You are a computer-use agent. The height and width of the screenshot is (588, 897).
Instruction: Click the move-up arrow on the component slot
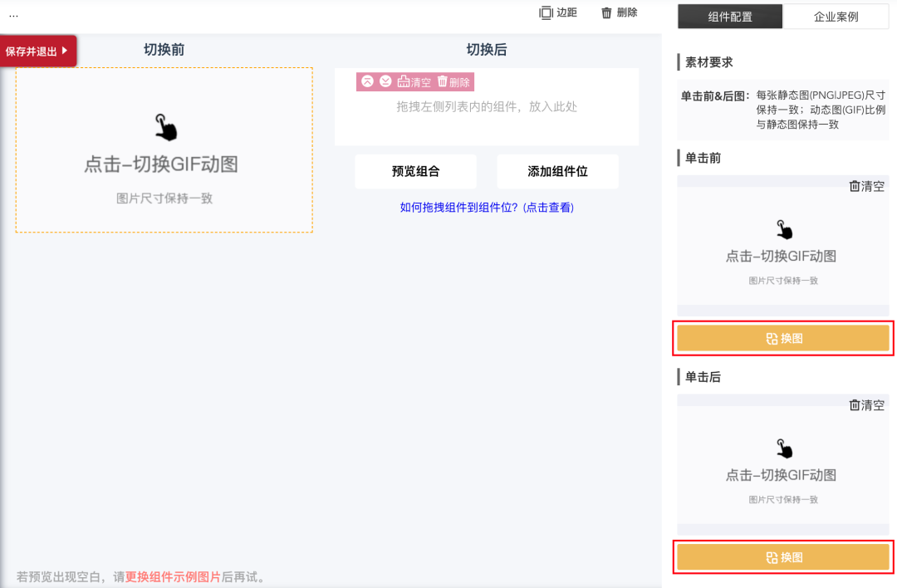point(367,81)
